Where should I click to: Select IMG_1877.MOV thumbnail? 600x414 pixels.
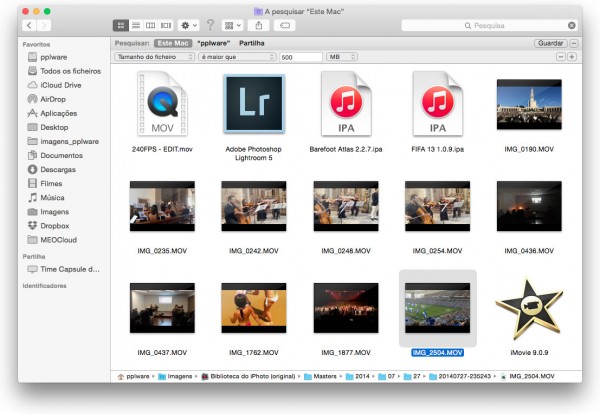346,308
